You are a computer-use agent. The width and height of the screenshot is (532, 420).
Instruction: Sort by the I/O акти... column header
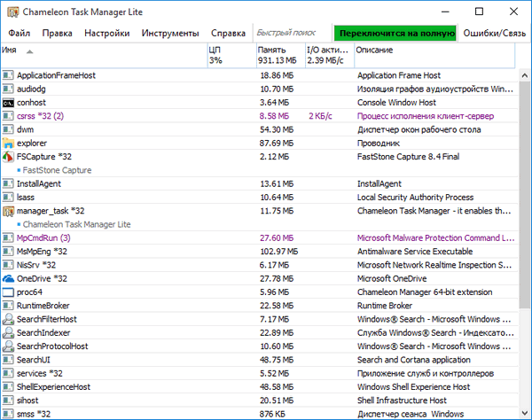pos(330,55)
